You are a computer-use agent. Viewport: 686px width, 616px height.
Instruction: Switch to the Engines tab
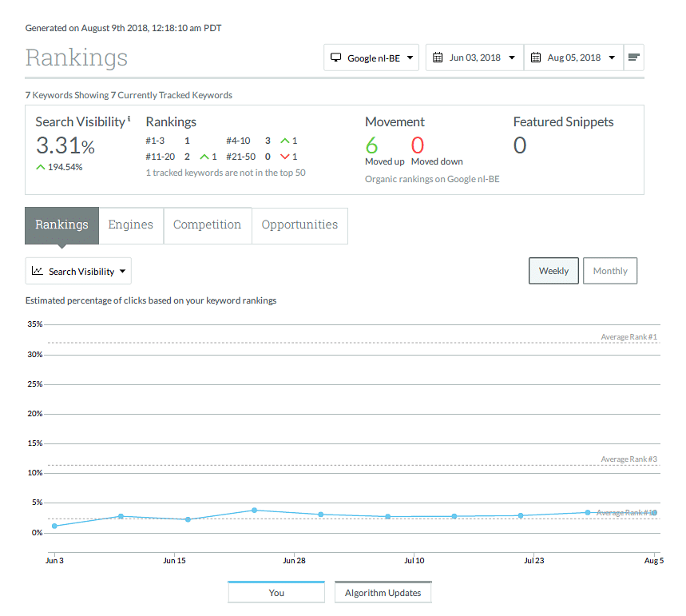[x=131, y=225]
